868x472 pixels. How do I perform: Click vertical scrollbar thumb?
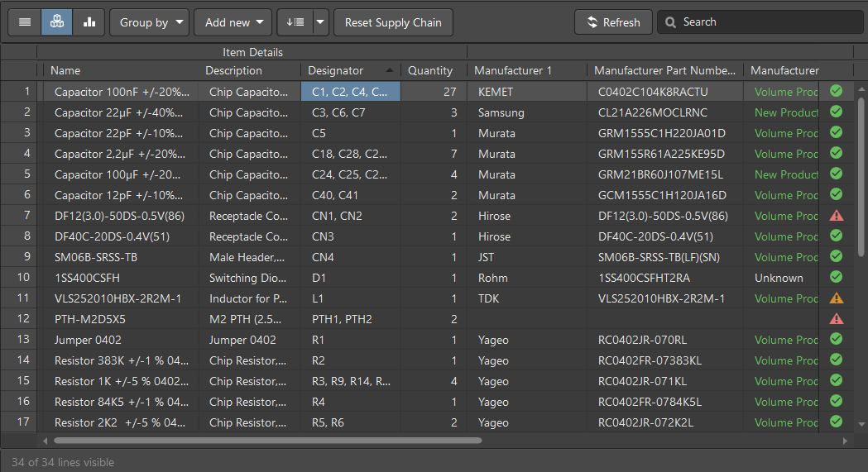(x=861, y=177)
